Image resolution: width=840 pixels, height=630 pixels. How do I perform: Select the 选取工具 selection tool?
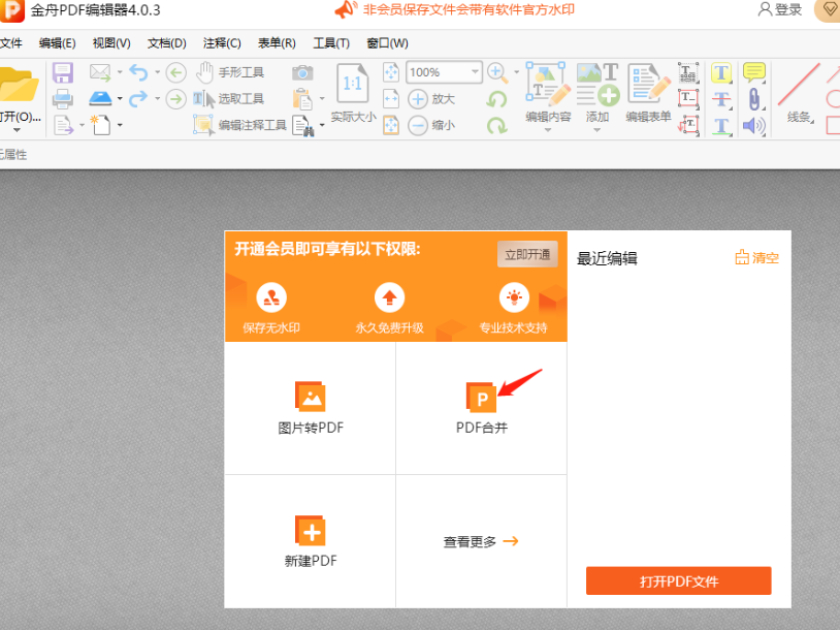pos(229,99)
